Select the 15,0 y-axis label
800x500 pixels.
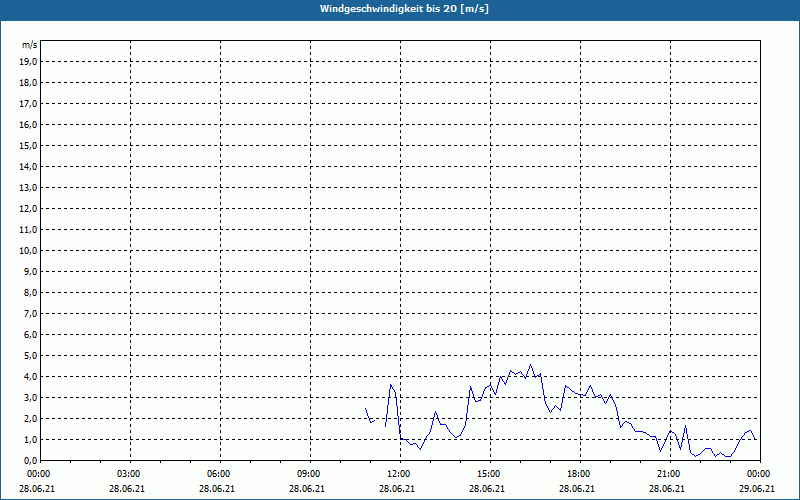coord(28,145)
